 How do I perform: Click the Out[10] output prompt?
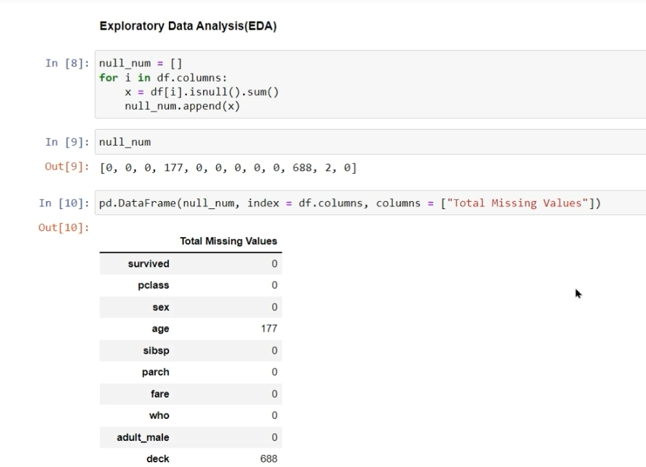click(x=63, y=228)
